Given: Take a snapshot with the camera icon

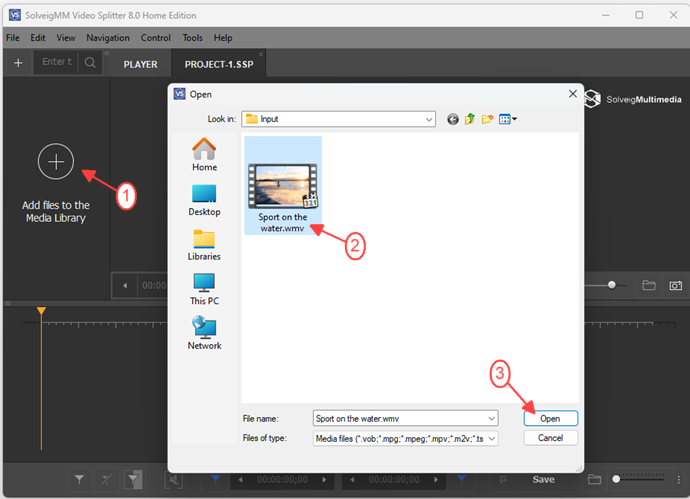Looking at the screenshot, I should pyautogui.click(x=675, y=286).
